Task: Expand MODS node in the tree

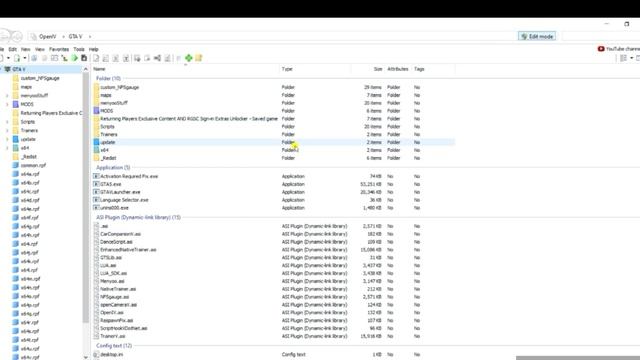Action: coord(7,104)
